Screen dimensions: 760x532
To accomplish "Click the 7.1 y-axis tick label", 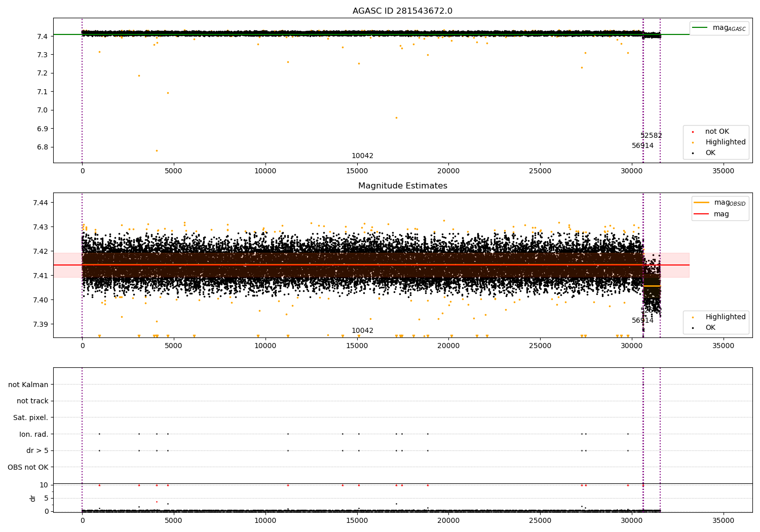I will tap(43, 92).
